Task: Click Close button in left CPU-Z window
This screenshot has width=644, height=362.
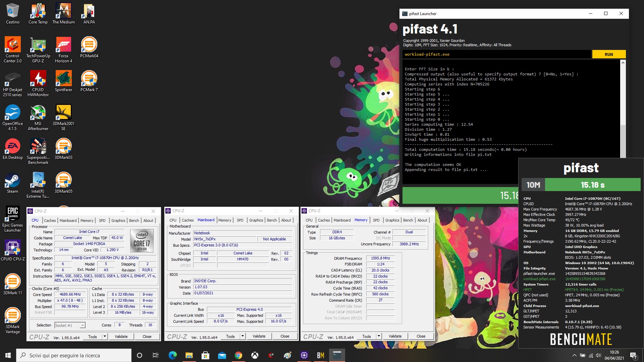Action: point(147,337)
